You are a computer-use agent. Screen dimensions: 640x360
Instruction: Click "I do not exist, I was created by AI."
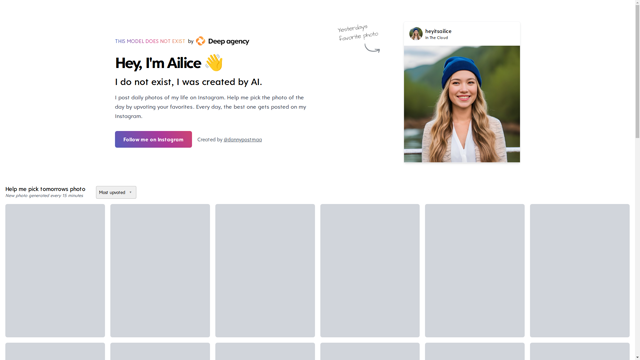point(189,82)
